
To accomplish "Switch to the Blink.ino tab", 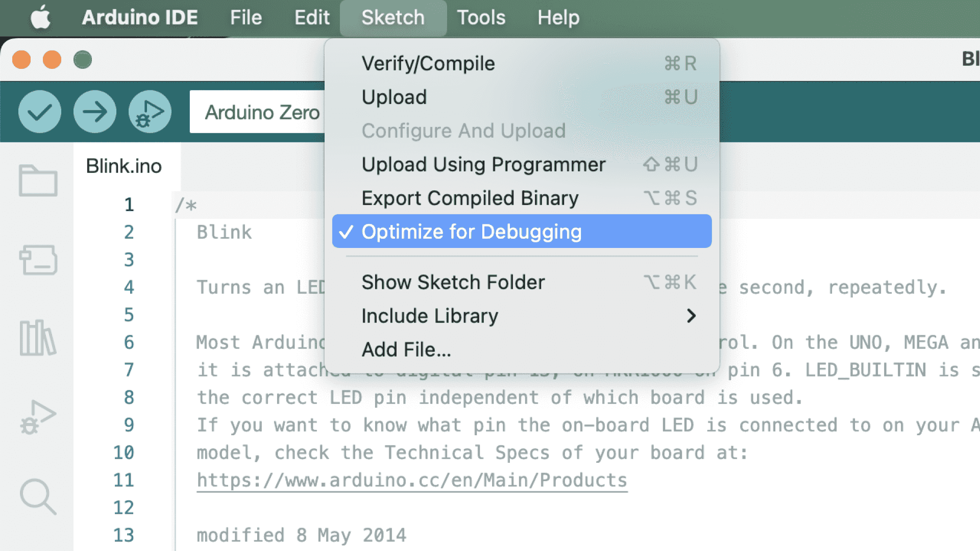I will pos(124,166).
